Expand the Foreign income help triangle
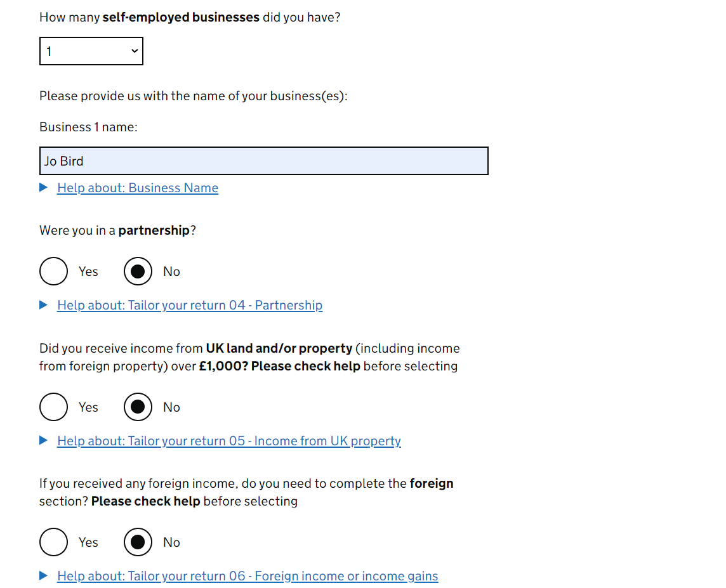The width and height of the screenshot is (726, 588). tap(44, 575)
